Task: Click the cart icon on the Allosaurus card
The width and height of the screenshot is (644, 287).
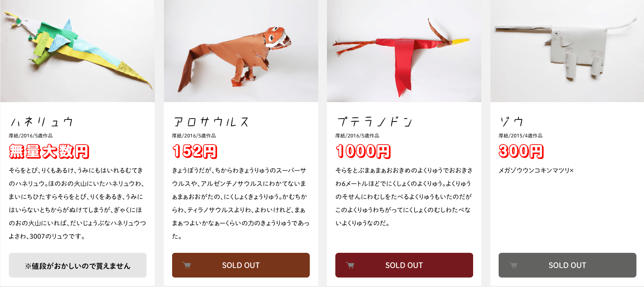Action: (x=187, y=265)
